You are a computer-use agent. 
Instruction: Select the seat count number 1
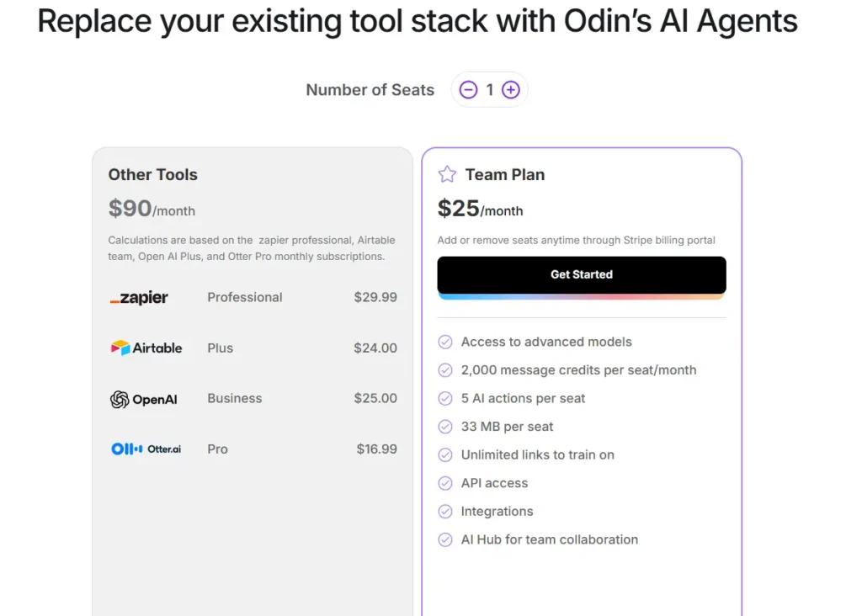489,89
